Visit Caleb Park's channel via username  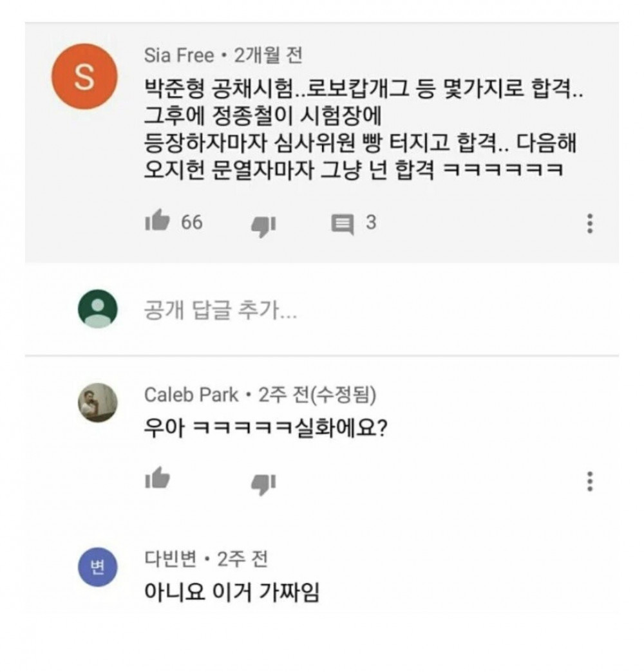click(191, 395)
